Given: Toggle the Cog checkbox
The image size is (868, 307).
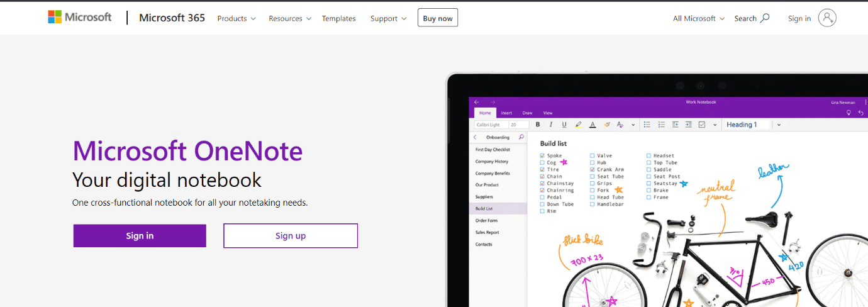Looking at the screenshot, I should tap(542, 162).
